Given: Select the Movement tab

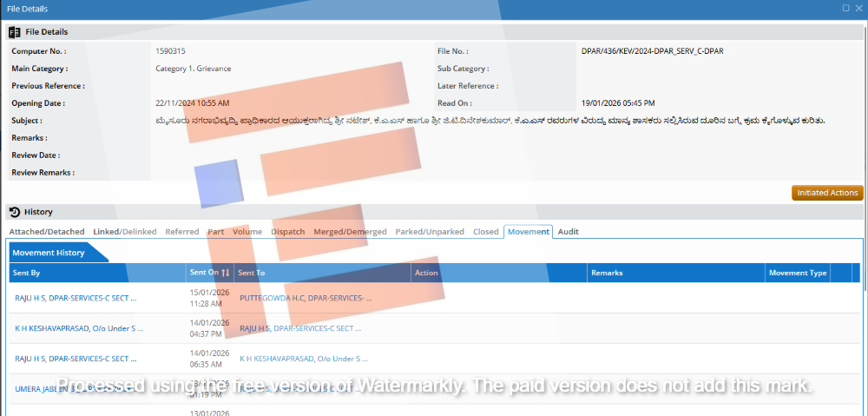Looking at the screenshot, I should pyautogui.click(x=528, y=232).
